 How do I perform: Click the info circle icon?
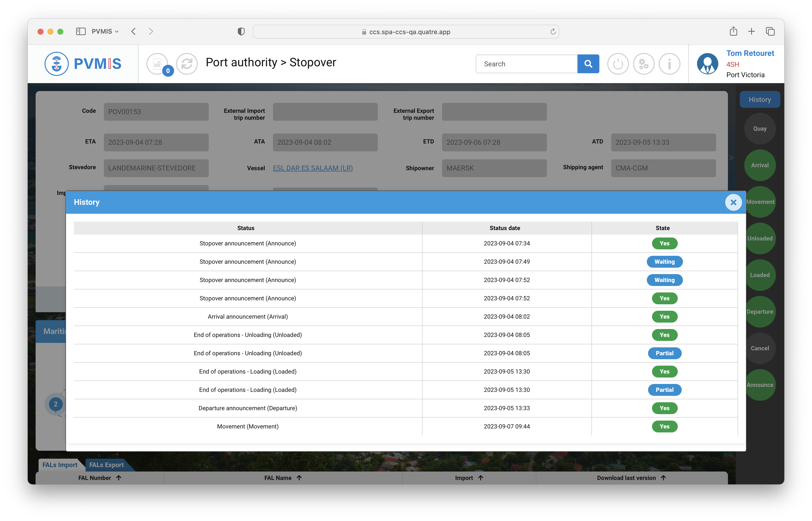coord(669,64)
